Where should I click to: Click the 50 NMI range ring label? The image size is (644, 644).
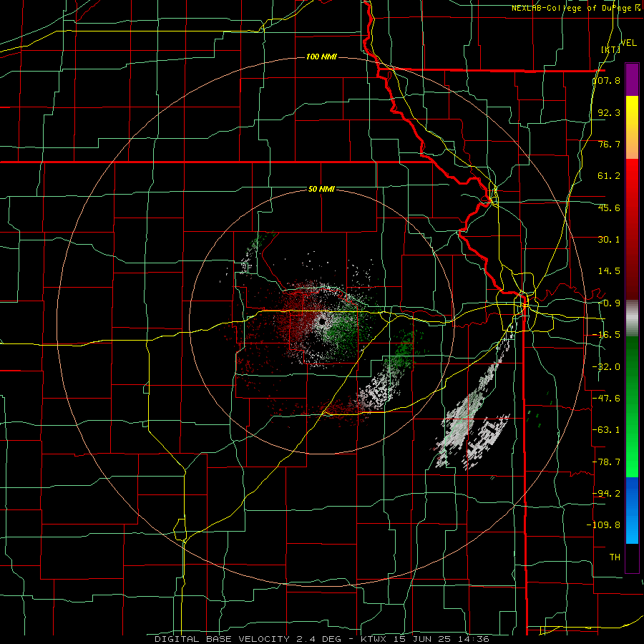pyautogui.click(x=321, y=190)
